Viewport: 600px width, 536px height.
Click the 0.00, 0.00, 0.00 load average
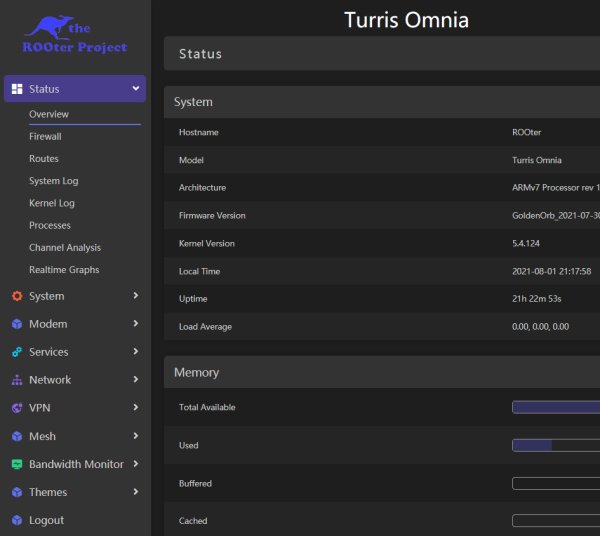pos(540,327)
